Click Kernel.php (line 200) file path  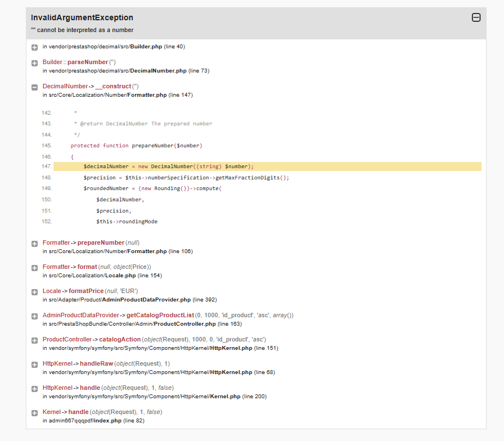[x=155, y=397]
